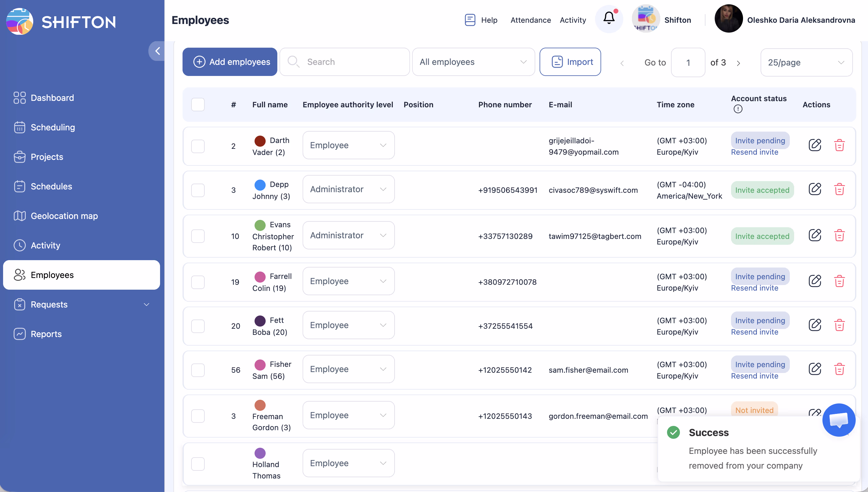Go to the Reports sidebar item

tap(46, 334)
